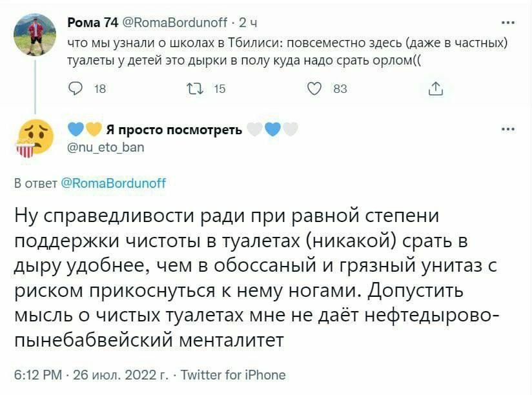Click the reply count number 18

pyautogui.click(x=100, y=90)
